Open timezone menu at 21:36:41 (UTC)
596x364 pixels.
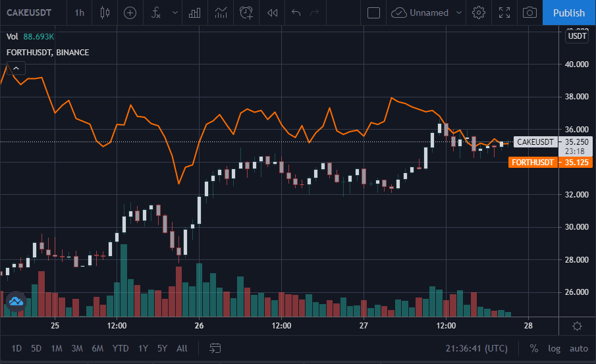[x=477, y=348]
